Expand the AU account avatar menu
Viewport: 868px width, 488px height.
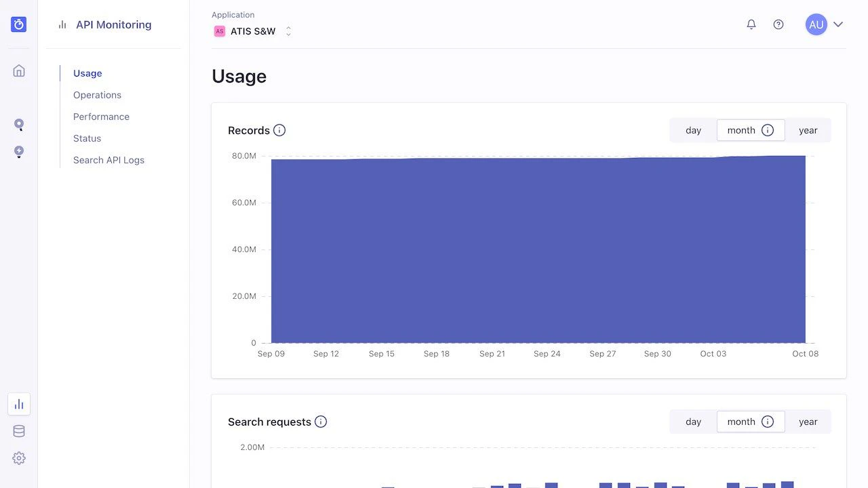(x=816, y=24)
